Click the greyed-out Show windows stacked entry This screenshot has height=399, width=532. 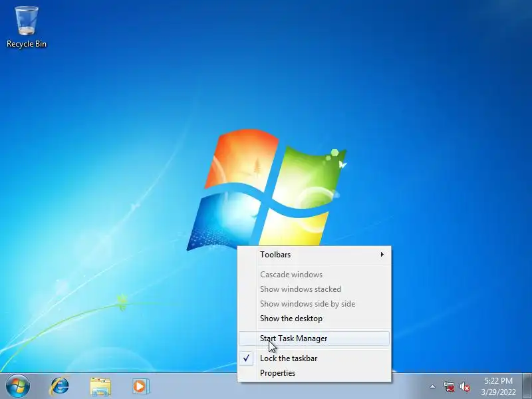[314, 289]
